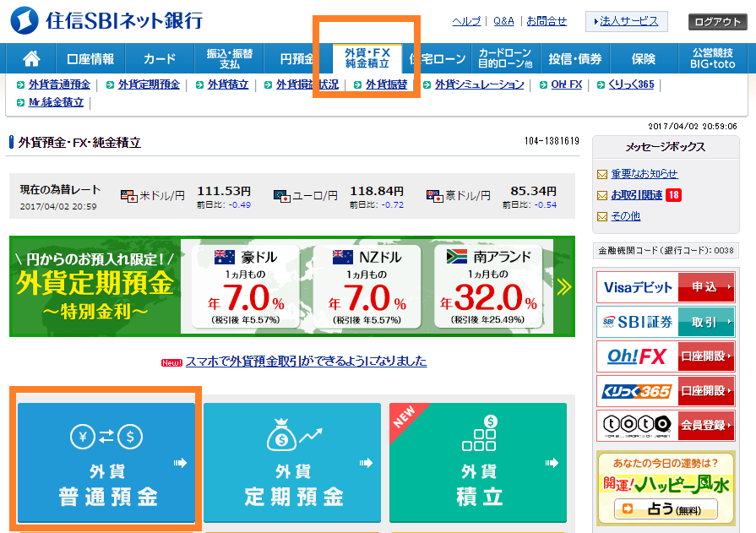Click the 豪ドル 7.0% banner card
Image resolution: width=756 pixels, height=533 pixels.
click(x=246, y=286)
